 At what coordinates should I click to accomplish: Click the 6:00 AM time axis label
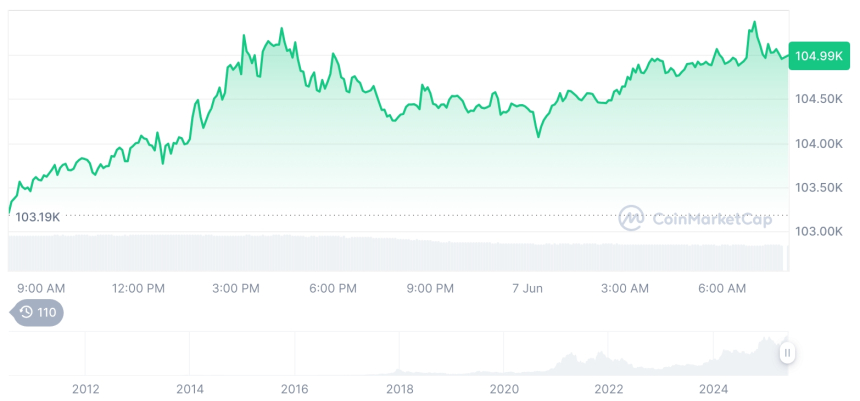pos(721,288)
